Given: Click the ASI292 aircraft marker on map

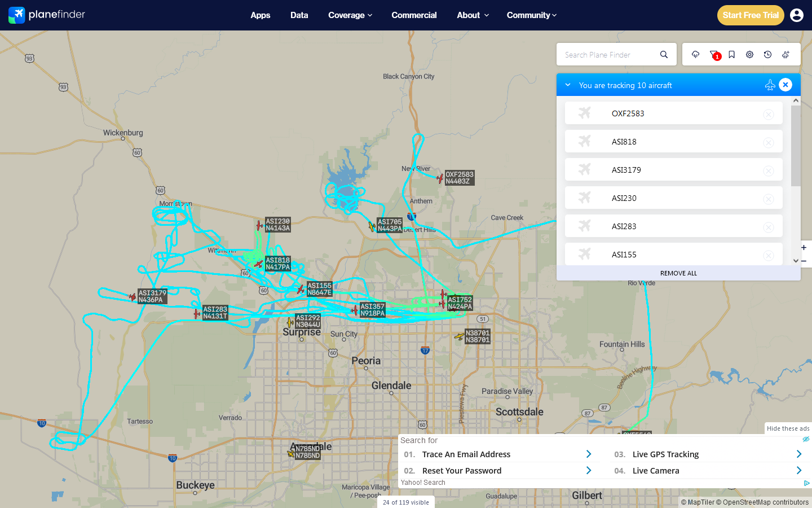Looking at the screenshot, I should click(x=290, y=322).
